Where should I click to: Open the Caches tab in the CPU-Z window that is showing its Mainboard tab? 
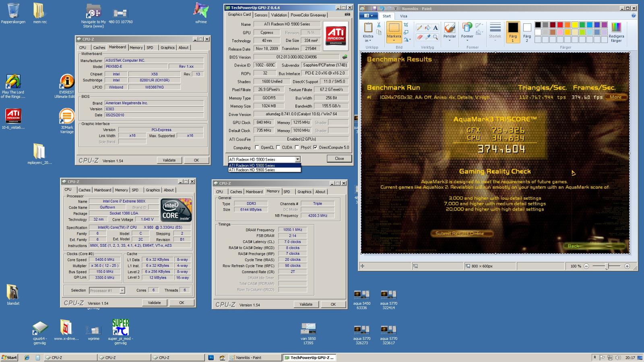99,48
